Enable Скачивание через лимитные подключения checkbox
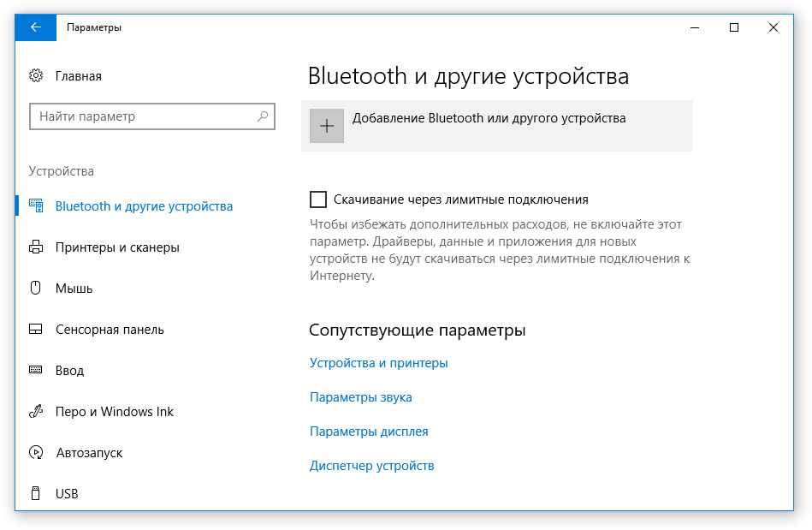This screenshot has width=812, height=530. [x=318, y=199]
